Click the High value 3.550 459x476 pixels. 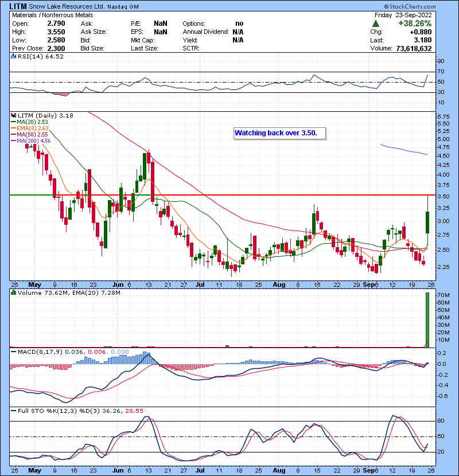pos(56,32)
